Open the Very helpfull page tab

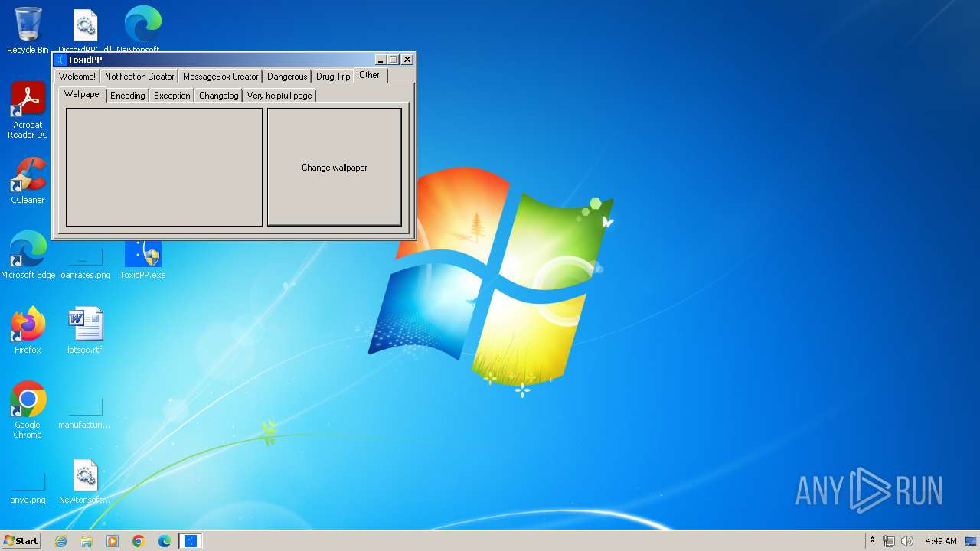tap(279, 96)
